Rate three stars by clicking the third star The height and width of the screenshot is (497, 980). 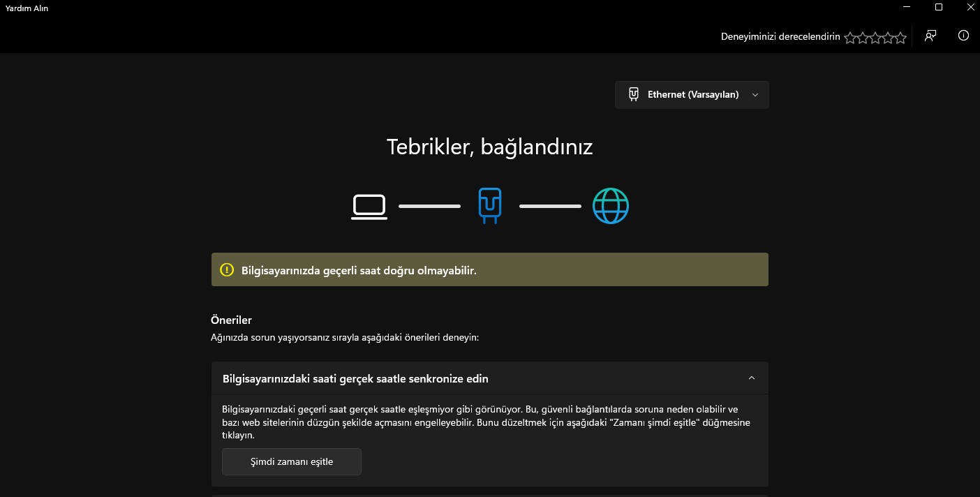coord(875,37)
